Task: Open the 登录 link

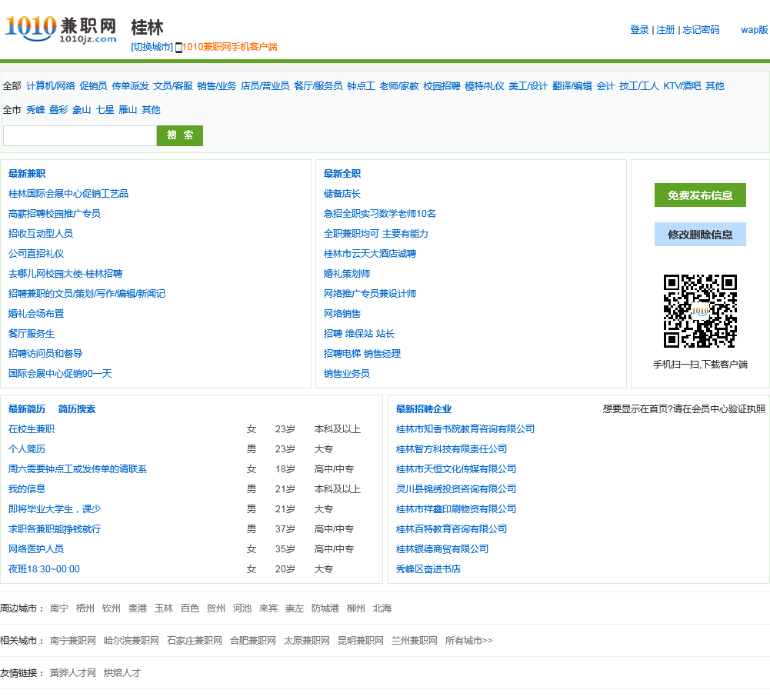Action: pos(639,30)
